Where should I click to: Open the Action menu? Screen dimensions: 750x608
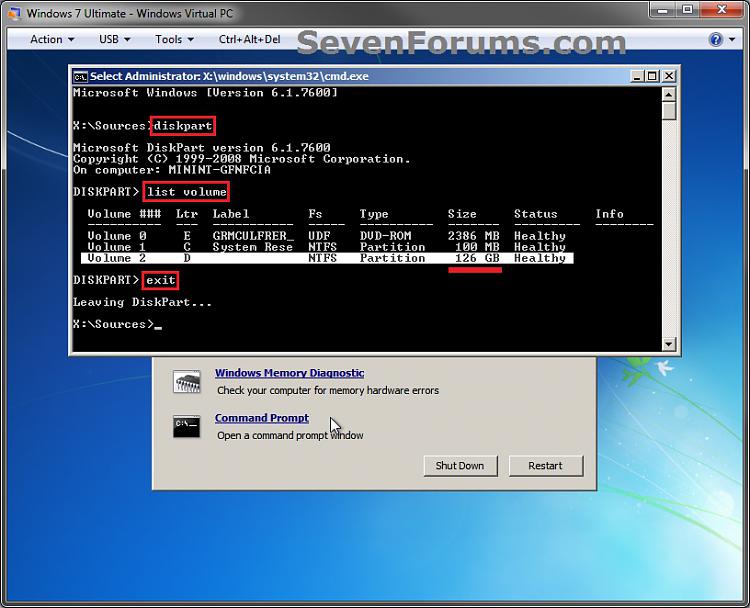52,39
